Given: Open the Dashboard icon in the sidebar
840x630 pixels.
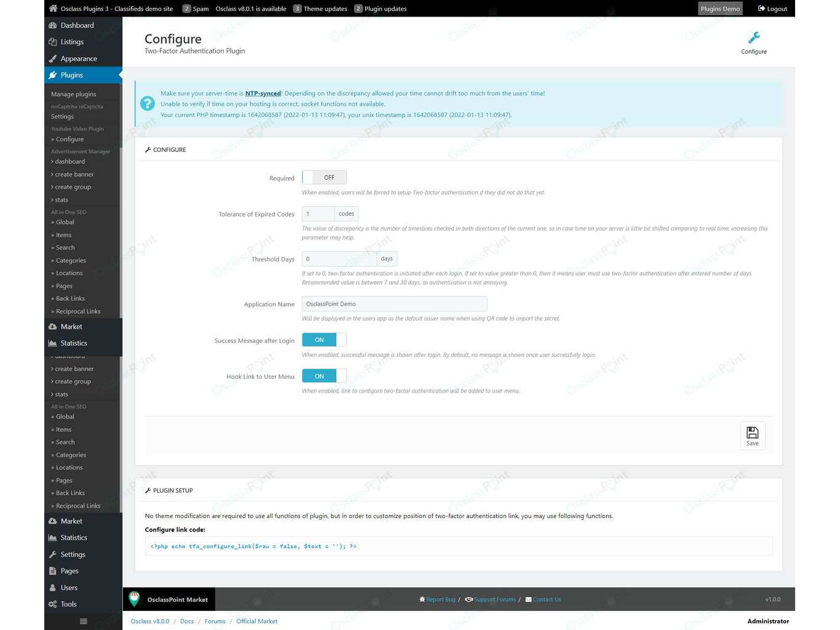Looking at the screenshot, I should [x=53, y=25].
